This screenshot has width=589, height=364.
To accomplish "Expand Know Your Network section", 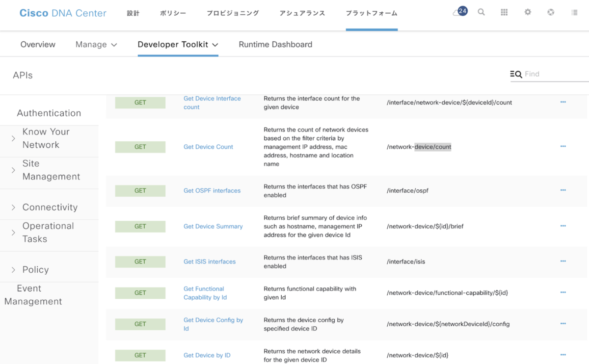I will (13, 139).
